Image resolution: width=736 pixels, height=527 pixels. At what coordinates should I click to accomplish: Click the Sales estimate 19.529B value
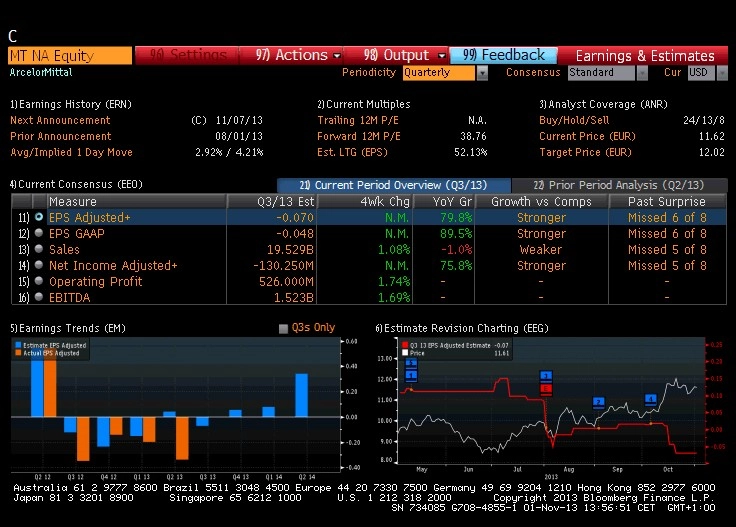(290, 250)
